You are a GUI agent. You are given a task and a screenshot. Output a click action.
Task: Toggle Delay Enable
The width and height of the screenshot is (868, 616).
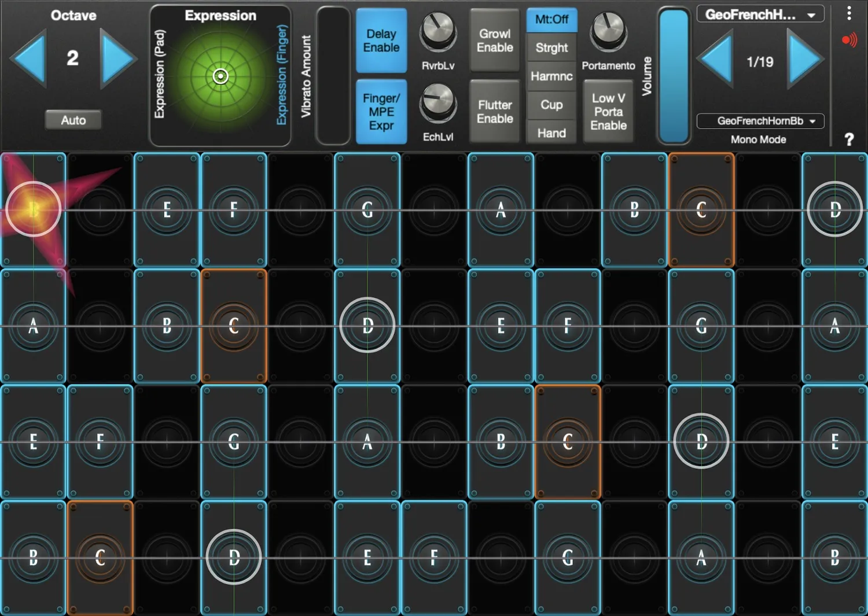(381, 40)
